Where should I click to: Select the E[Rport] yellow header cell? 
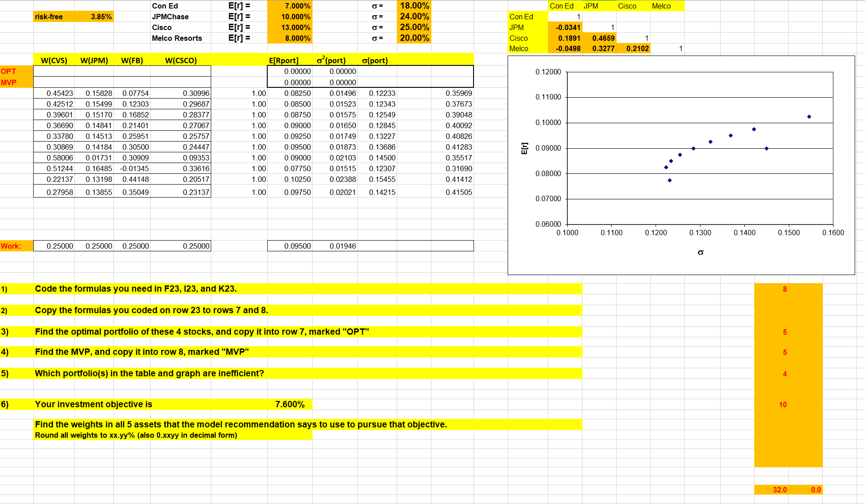click(x=284, y=60)
